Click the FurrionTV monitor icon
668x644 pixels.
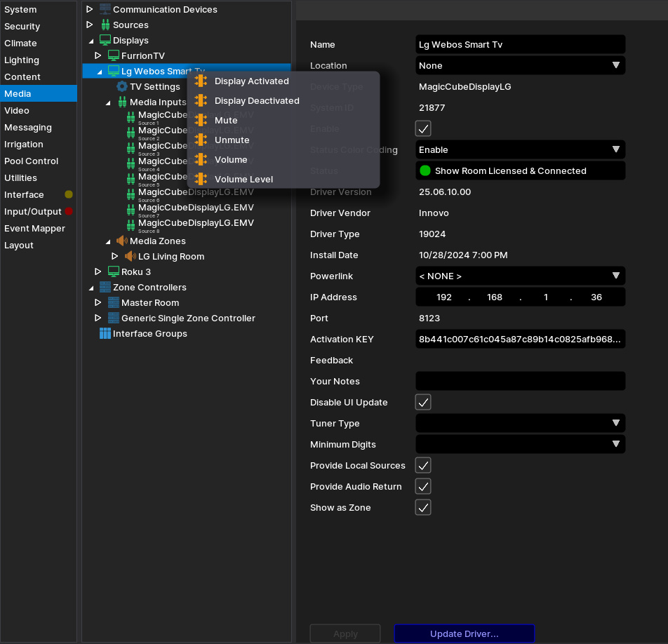[114, 55]
